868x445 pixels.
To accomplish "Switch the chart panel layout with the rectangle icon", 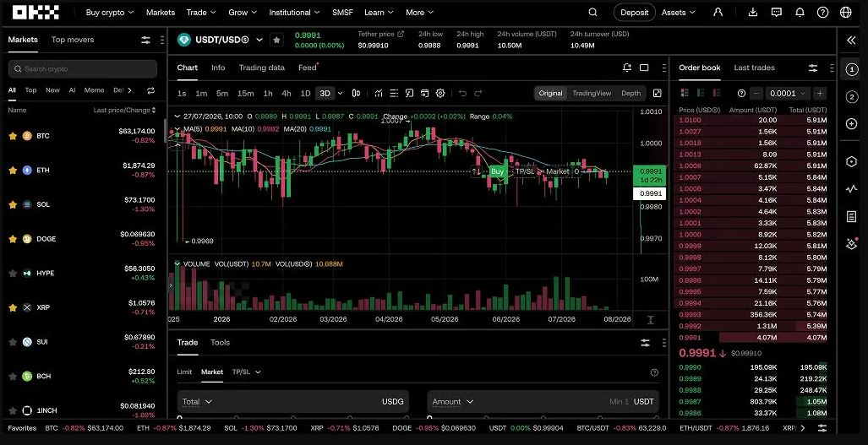I will click(644, 68).
